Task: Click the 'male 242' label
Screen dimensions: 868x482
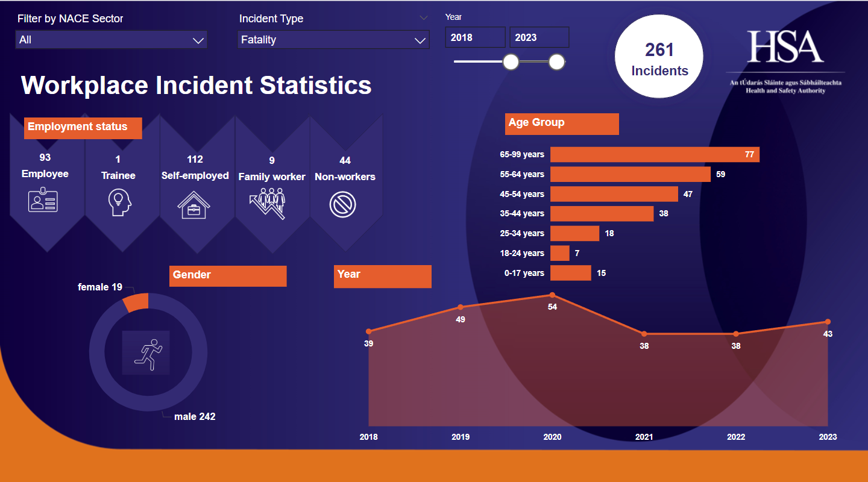Action: [195, 416]
